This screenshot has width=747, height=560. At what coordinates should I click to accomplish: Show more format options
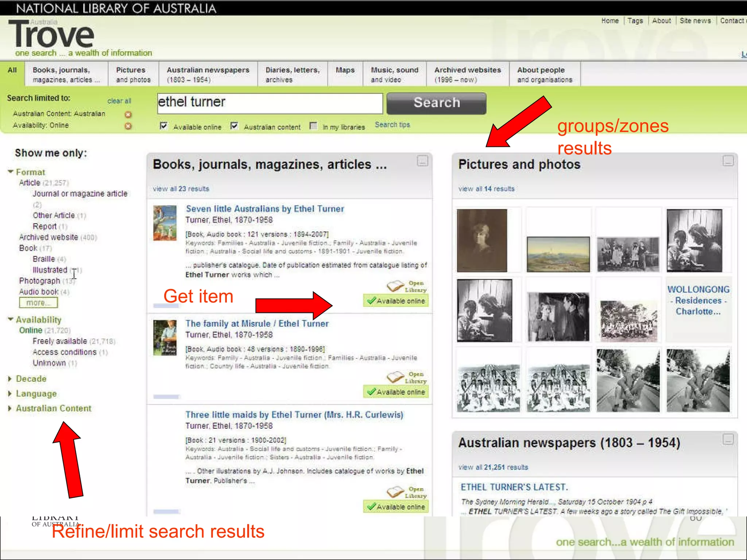tap(38, 303)
